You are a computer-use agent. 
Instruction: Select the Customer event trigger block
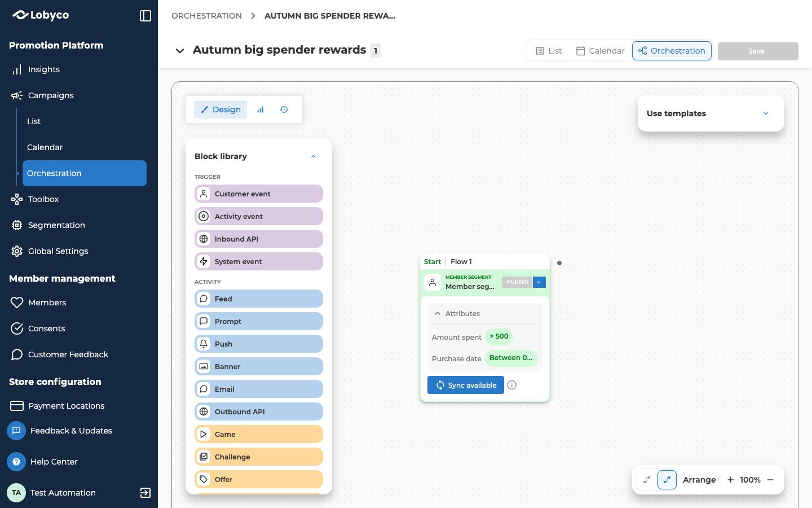[259, 194]
